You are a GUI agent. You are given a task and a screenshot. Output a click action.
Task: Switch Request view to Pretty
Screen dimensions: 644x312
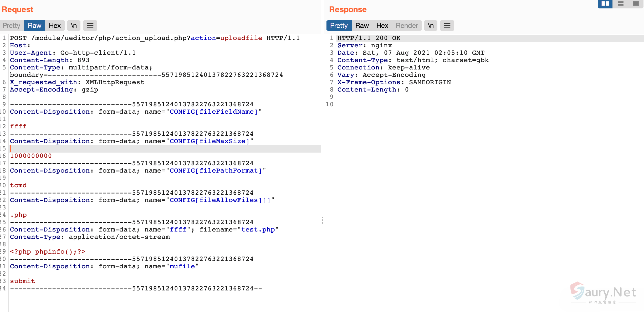[12, 26]
